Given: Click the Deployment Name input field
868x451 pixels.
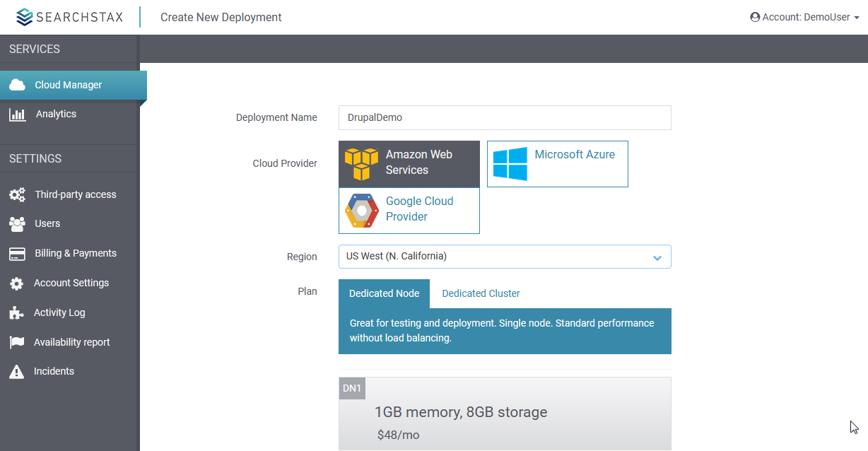Looking at the screenshot, I should (505, 118).
